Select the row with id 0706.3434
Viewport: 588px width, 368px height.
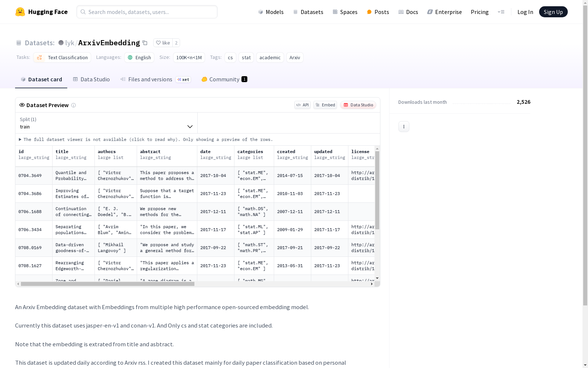tap(195, 230)
